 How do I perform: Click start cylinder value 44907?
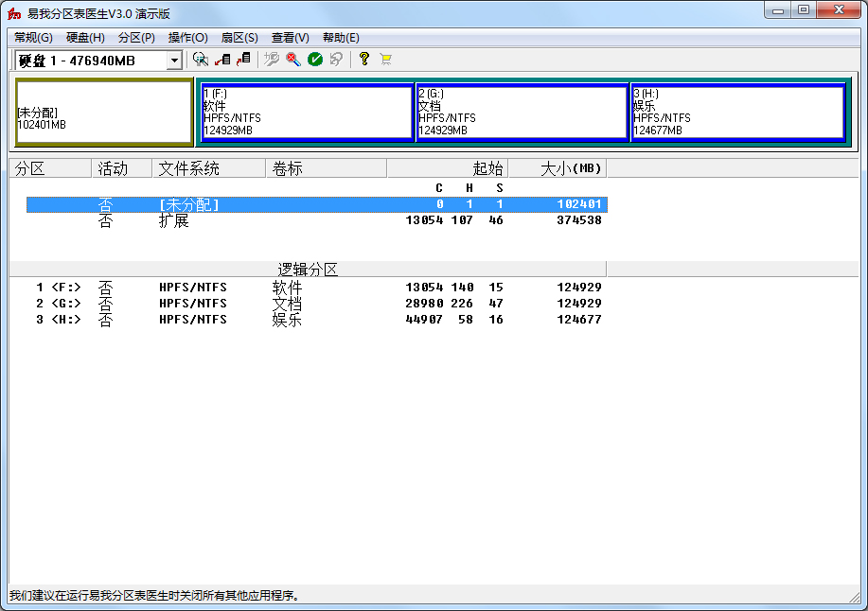(424, 320)
